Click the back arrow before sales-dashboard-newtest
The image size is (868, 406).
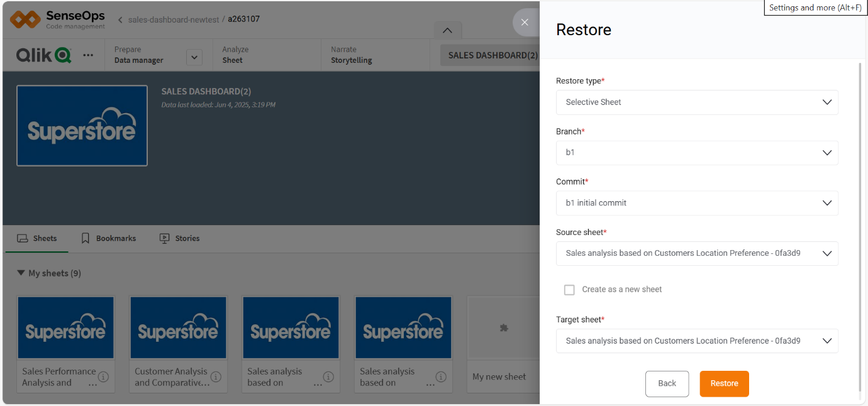click(x=120, y=20)
